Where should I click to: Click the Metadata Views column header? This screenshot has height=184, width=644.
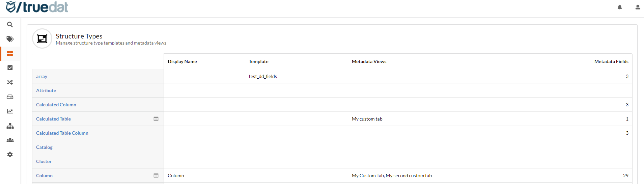coord(369,61)
